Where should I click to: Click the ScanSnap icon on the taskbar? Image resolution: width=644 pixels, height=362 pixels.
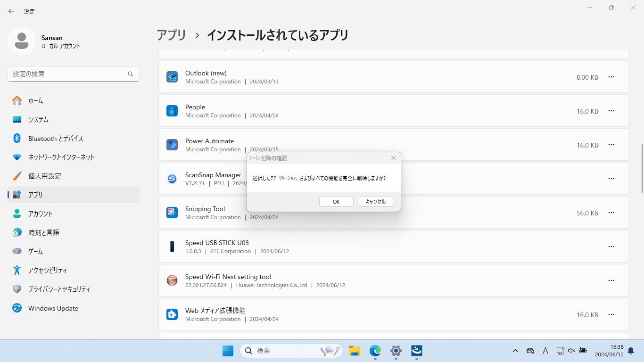point(417,351)
